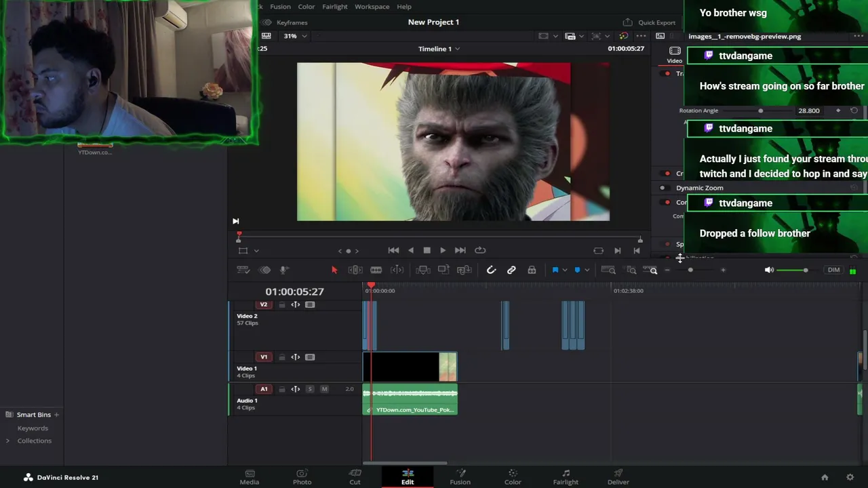
Task: Mute the Audio 1 track
Action: pyautogui.click(x=324, y=389)
